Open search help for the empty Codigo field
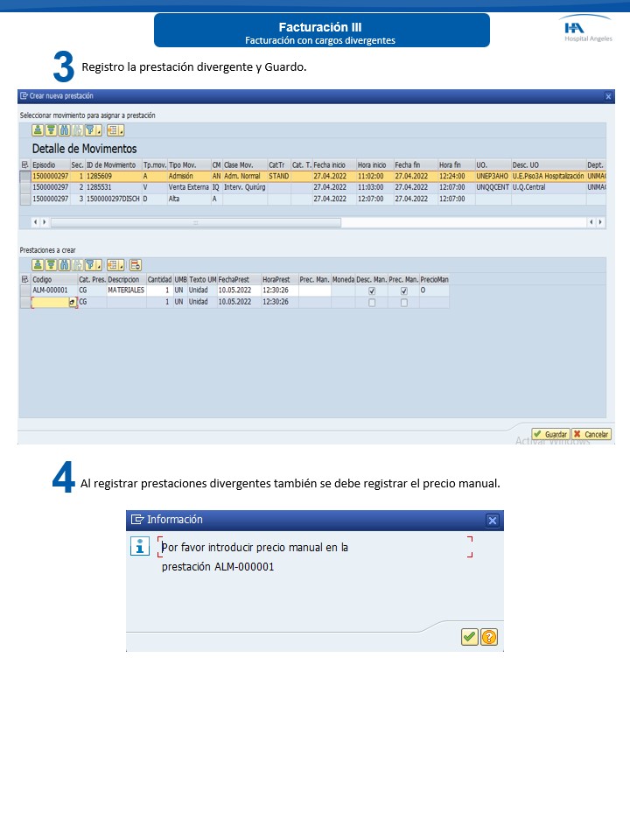The image size is (630, 840). pos(72,302)
